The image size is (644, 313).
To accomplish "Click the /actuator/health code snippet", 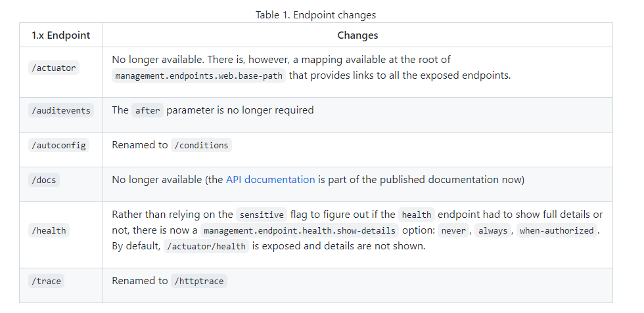I will point(206,247).
